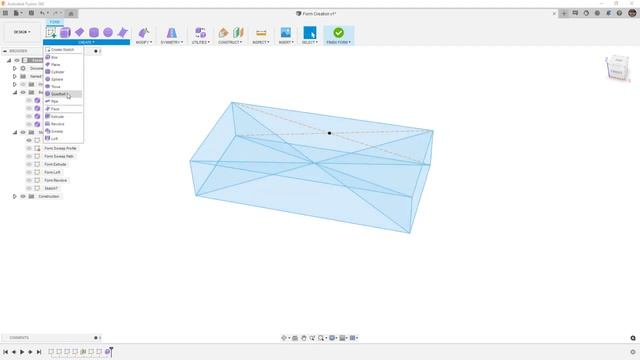
Task: Click the form Cylinder tool icon in toolbar
Action: [x=94, y=33]
